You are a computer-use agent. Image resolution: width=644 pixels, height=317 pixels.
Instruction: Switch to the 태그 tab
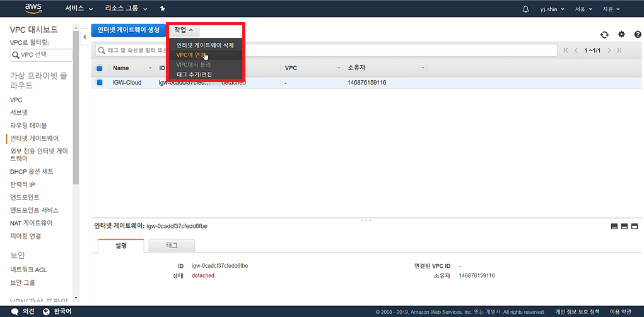tap(172, 246)
